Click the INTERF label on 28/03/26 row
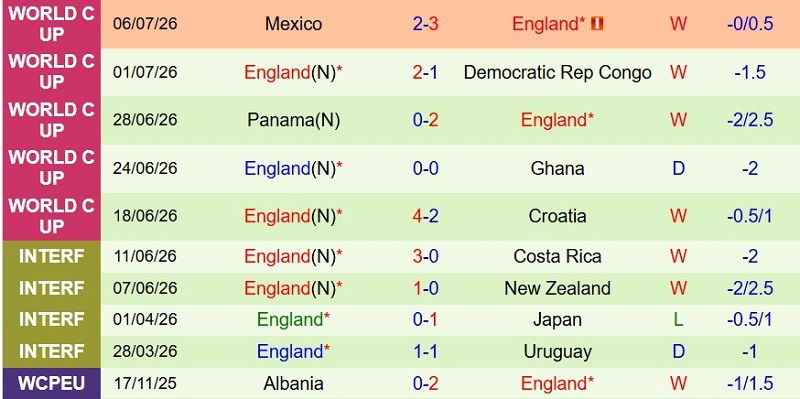This screenshot has height=399, width=800. [x=52, y=352]
